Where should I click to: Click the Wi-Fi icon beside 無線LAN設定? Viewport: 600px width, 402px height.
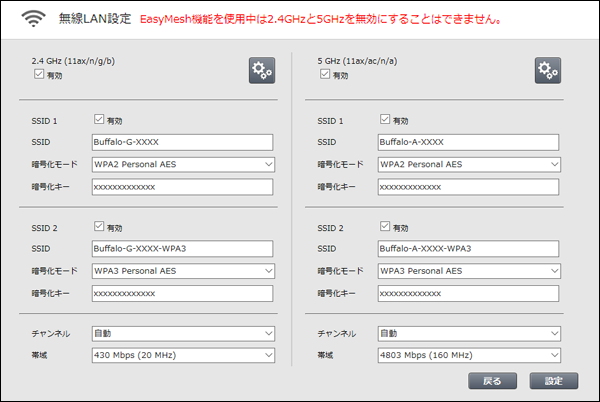pos(33,18)
